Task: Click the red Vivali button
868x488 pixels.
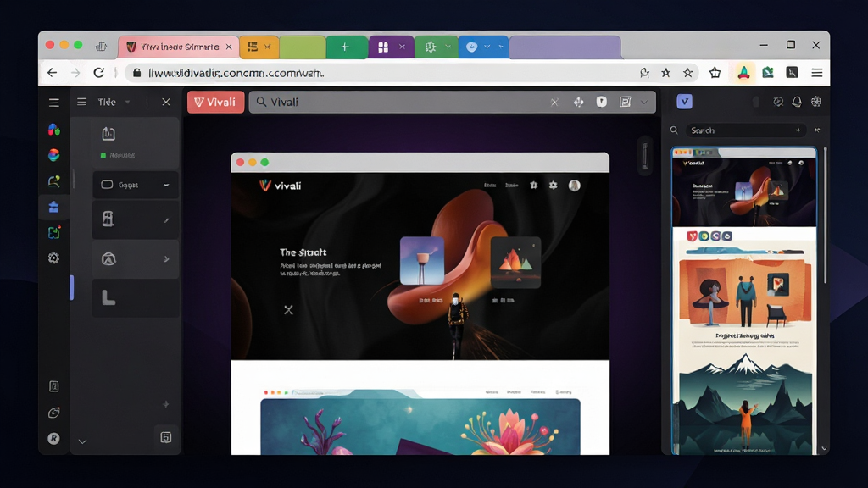Action: (x=215, y=102)
